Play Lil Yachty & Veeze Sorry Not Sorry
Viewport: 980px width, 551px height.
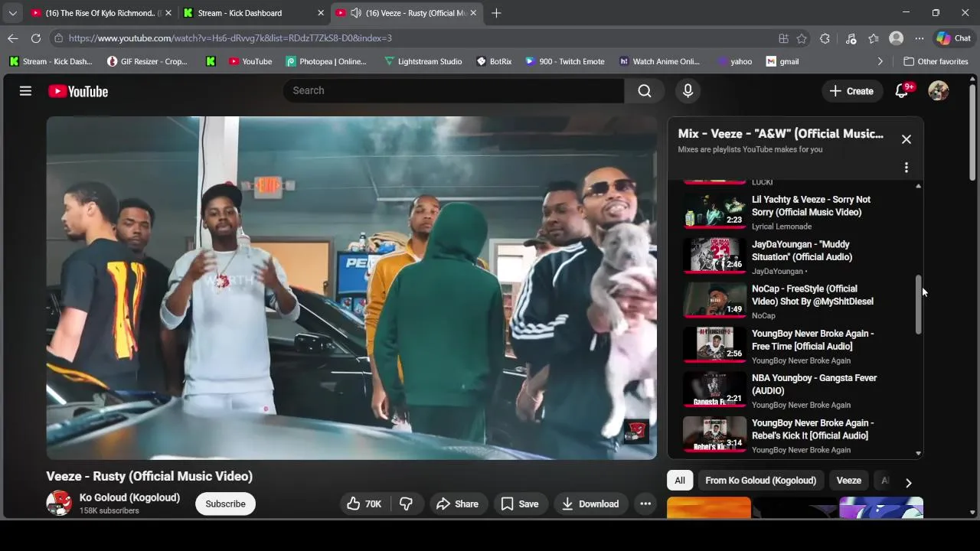(x=811, y=206)
